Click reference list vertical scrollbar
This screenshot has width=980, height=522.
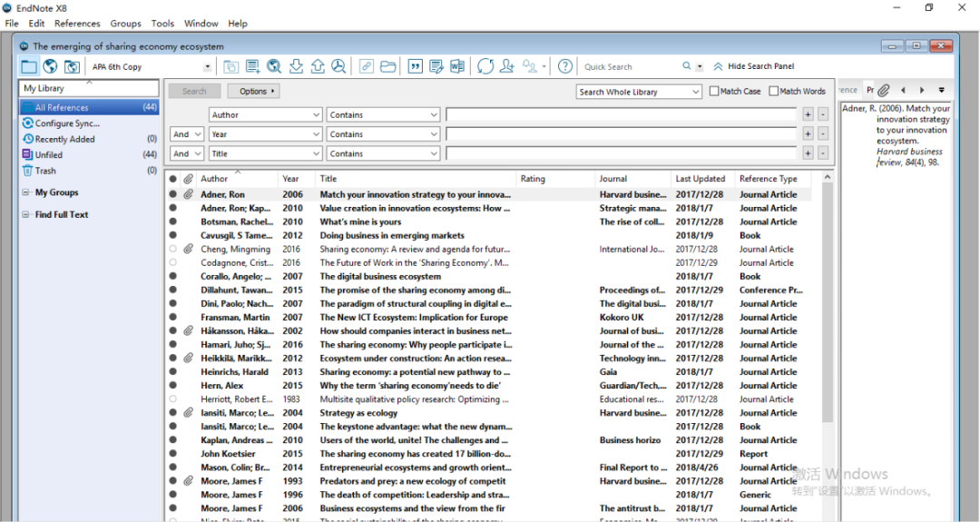point(827,303)
